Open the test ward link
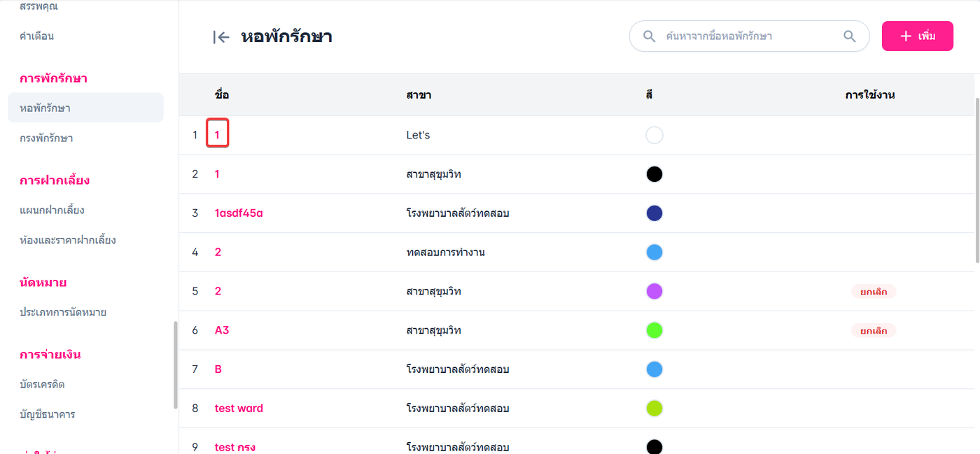The image size is (980, 454). (x=239, y=408)
